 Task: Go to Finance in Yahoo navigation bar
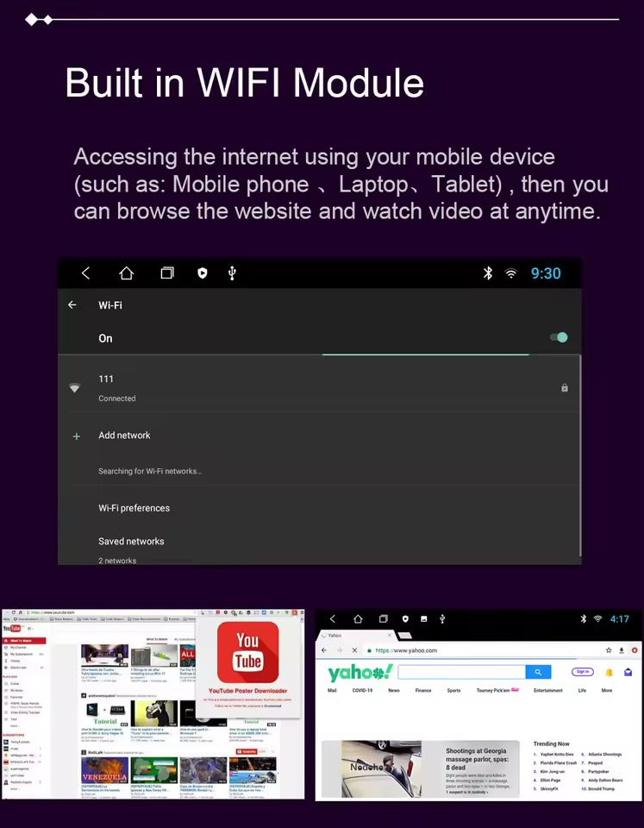tap(423, 691)
